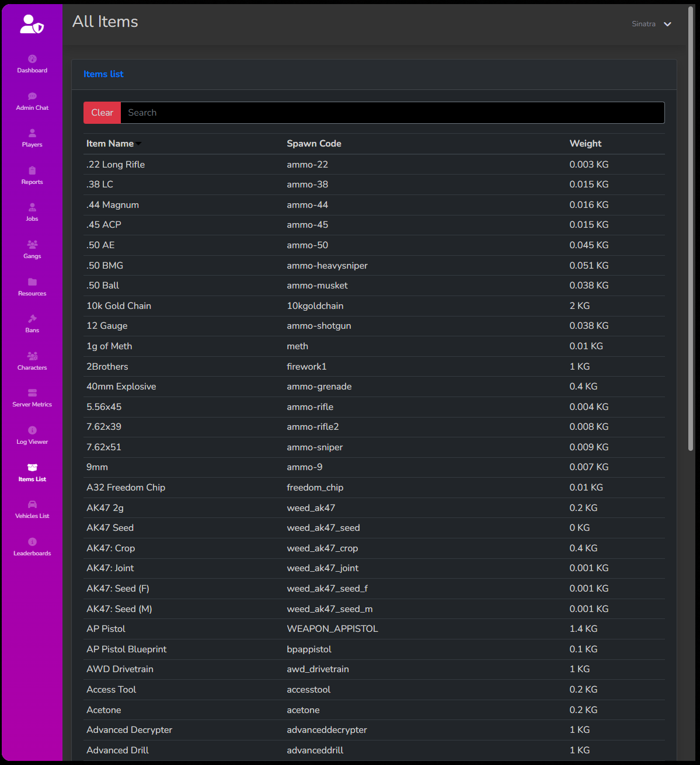700x765 pixels.
Task: Click the ammo-heavysniper spawn code
Action: click(x=328, y=266)
